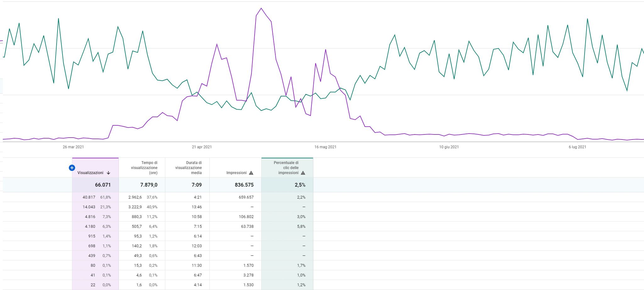Click the blue plus add-metric icon

(x=72, y=168)
